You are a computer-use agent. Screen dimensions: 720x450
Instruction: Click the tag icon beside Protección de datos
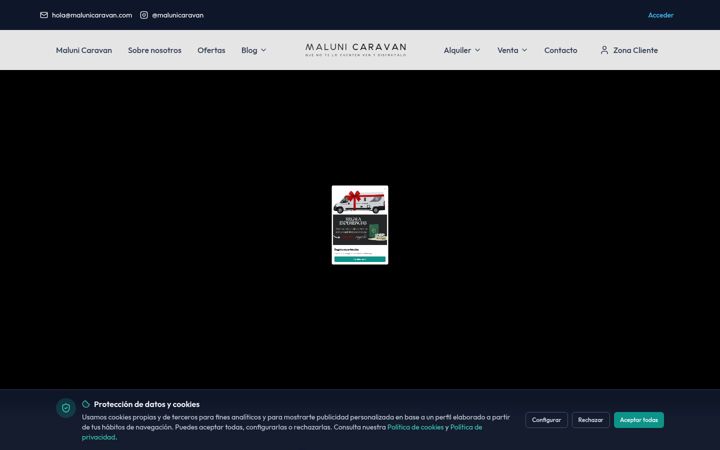[x=86, y=404]
